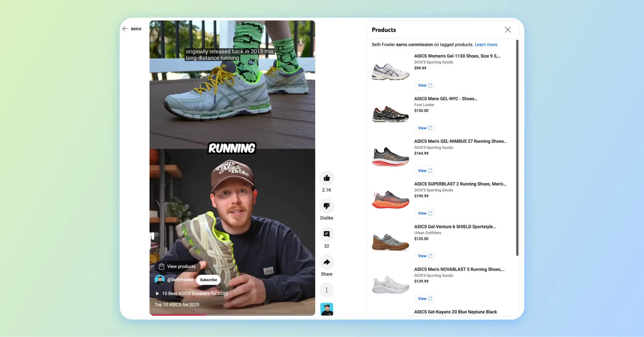The image size is (644, 337).
Task: Click the $164.99 price
Action: tap(421, 153)
